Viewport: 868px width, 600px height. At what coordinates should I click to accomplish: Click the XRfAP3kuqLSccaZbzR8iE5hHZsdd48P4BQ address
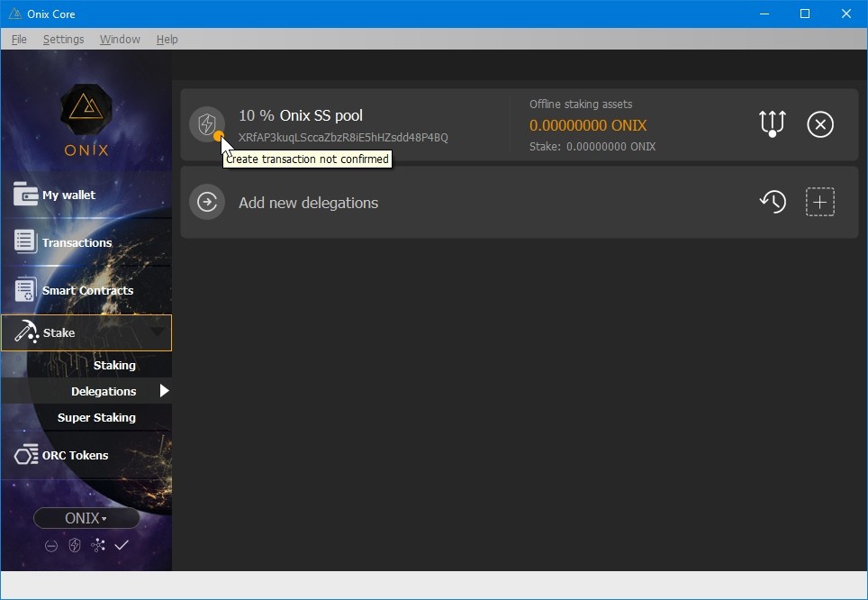343,138
